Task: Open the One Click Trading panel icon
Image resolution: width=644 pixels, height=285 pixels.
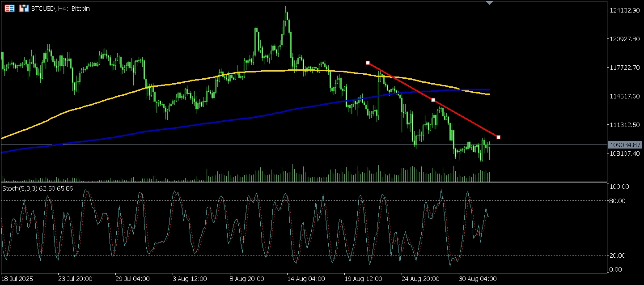Action: [24, 9]
